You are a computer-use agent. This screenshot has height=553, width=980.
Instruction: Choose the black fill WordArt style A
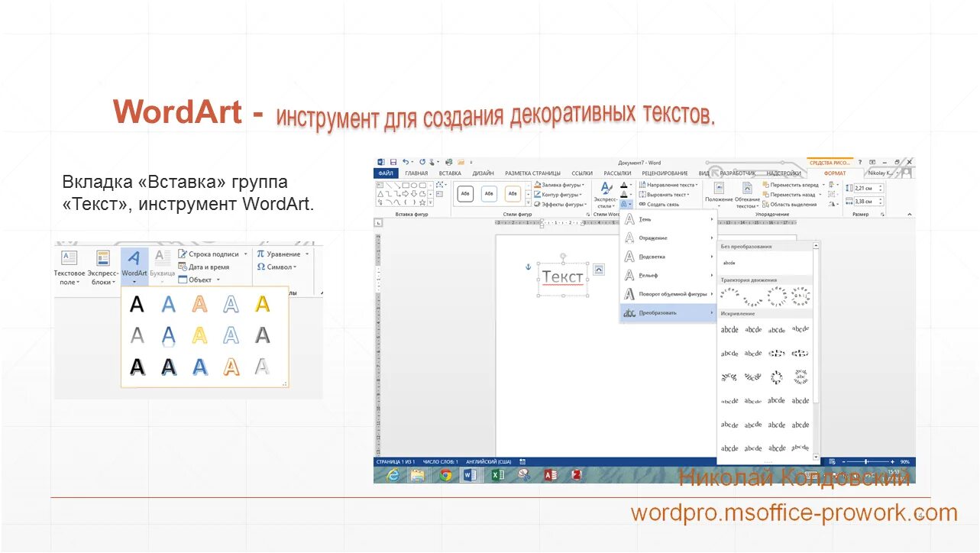click(x=137, y=304)
